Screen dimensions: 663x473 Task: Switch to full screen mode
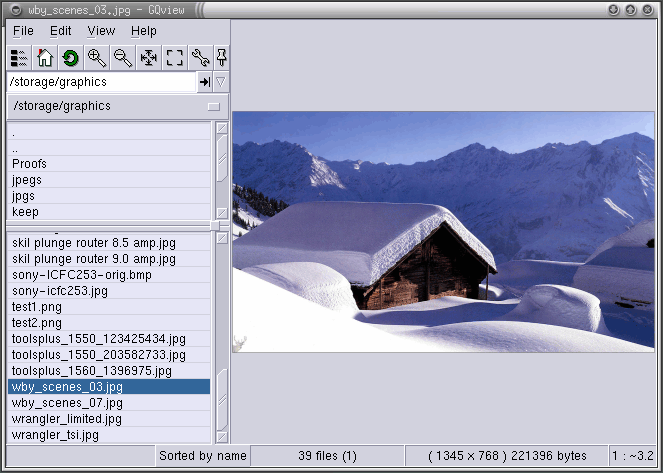(x=175, y=58)
